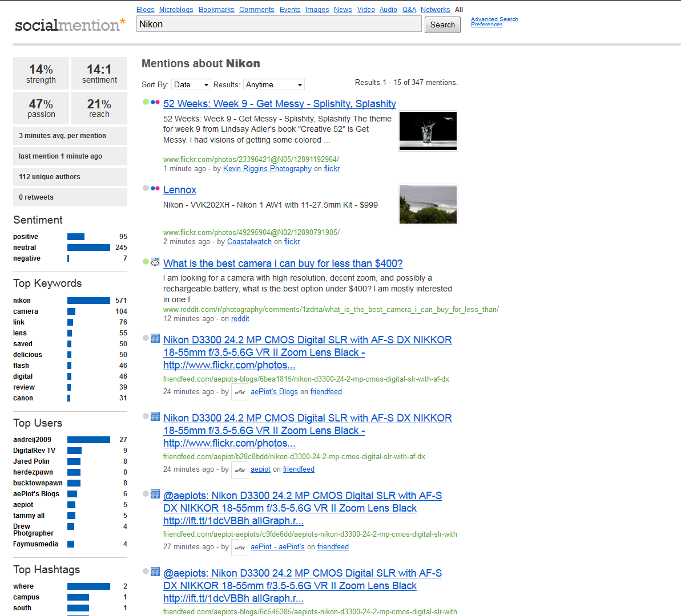Viewport: 681px width, 616px height.
Task: Click the Reddit icon beside camera question
Action: tap(155, 262)
